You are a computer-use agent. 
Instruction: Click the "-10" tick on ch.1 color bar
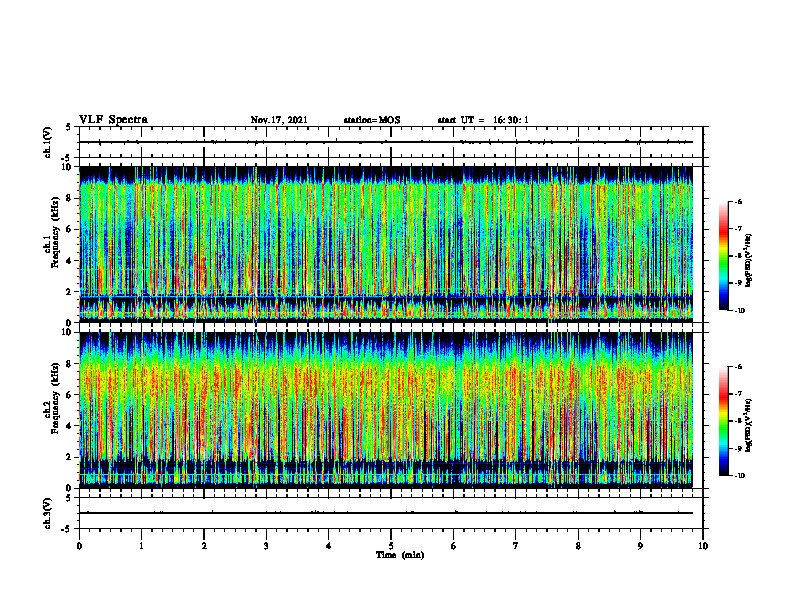point(739,311)
